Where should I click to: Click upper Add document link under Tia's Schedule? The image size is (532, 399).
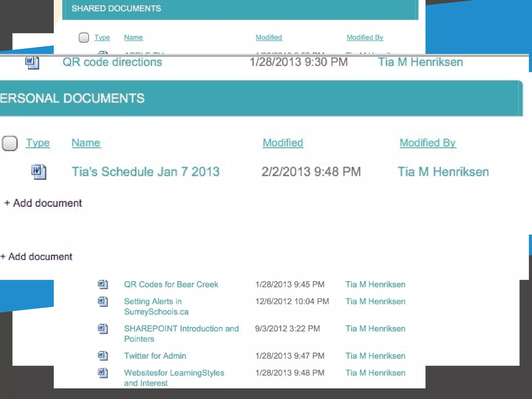coord(44,203)
